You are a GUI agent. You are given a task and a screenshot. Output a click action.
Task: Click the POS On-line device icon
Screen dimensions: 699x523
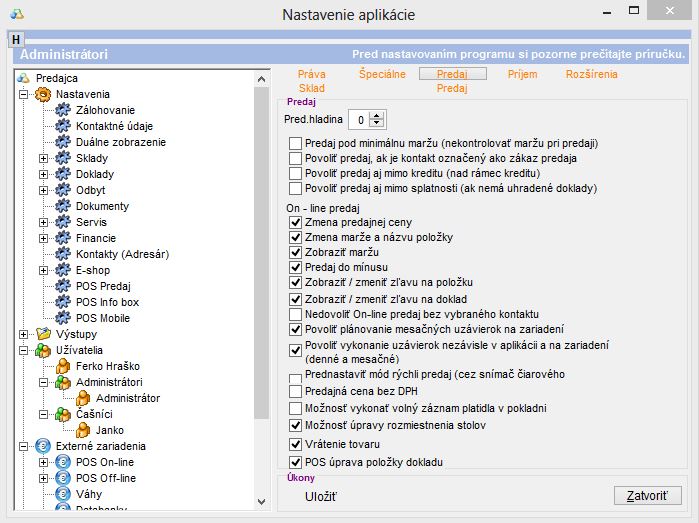point(63,462)
